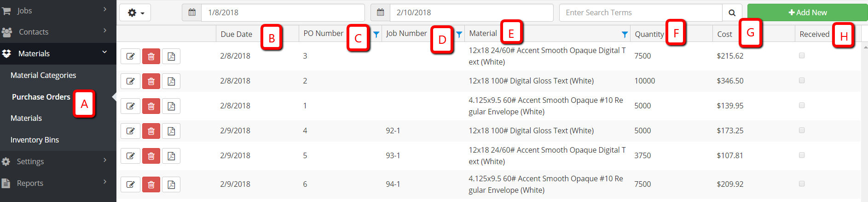868x202 pixels.
Task: Open PDF for purchase order 1
Action: (x=171, y=106)
